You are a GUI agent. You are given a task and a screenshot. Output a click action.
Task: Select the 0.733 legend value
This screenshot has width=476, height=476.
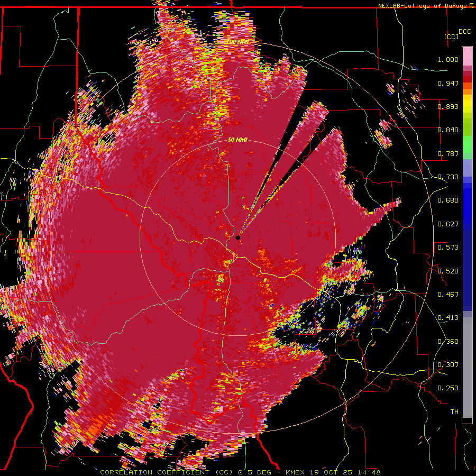pos(448,177)
